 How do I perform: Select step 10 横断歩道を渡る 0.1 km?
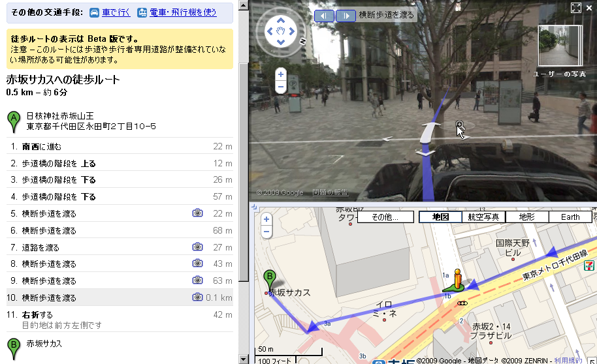click(120, 297)
